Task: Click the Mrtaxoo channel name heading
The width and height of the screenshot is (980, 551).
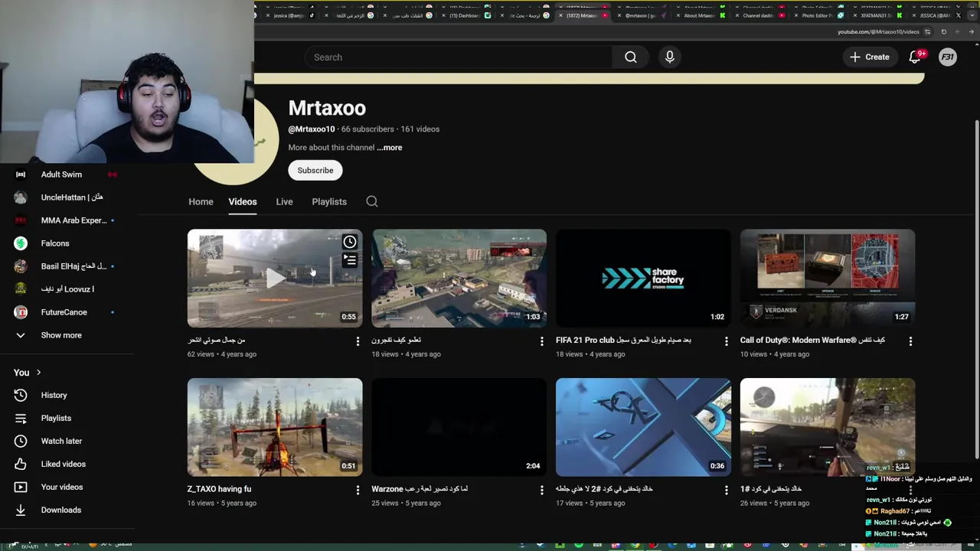Action: point(327,108)
